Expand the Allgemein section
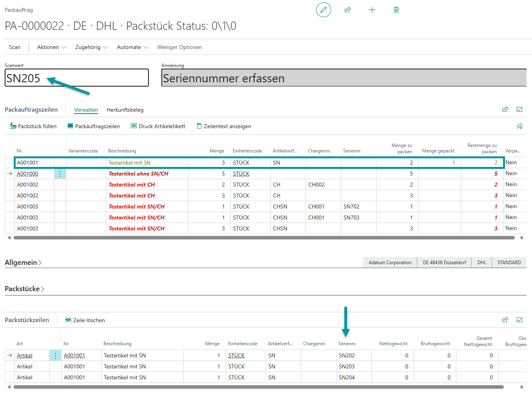Viewport: 532px width, 395px height. click(23, 263)
